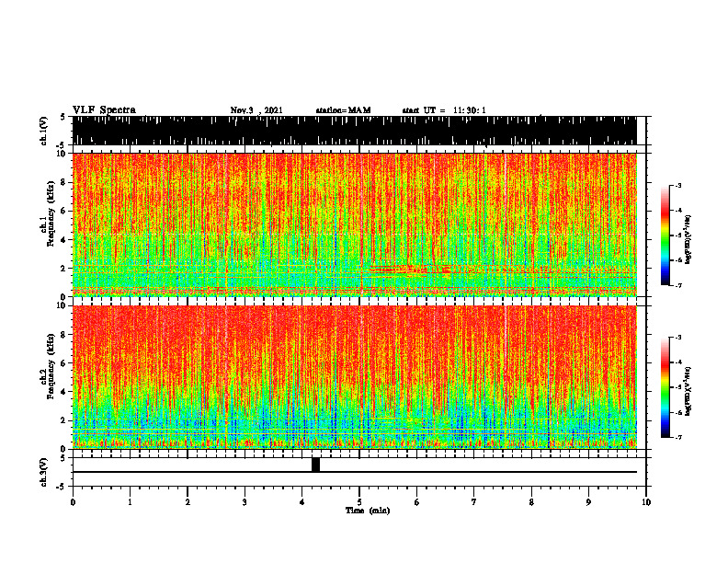Click the ch.1(V) waveform strip at top

(x=354, y=131)
